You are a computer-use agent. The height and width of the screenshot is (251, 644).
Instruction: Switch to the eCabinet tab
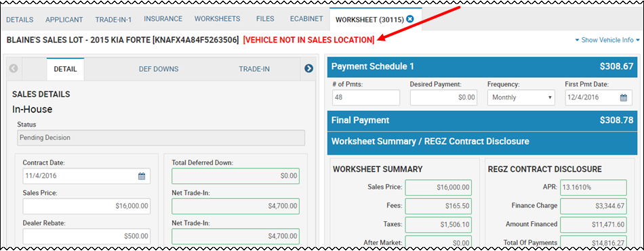[x=306, y=19]
